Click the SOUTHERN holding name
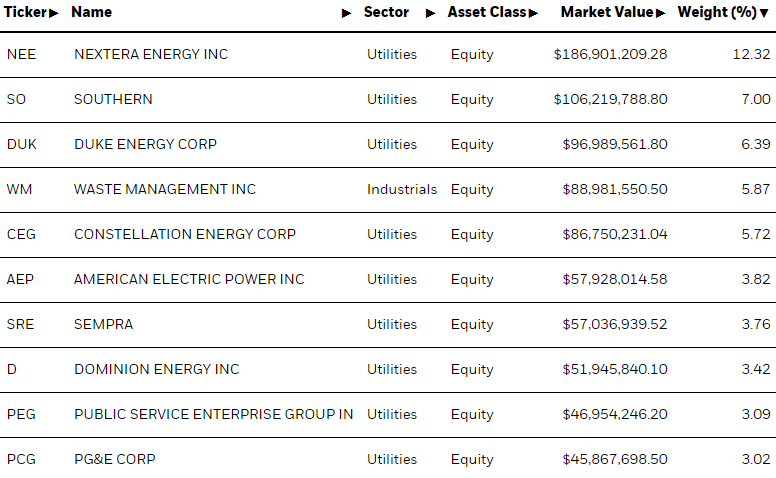 (113, 99)
